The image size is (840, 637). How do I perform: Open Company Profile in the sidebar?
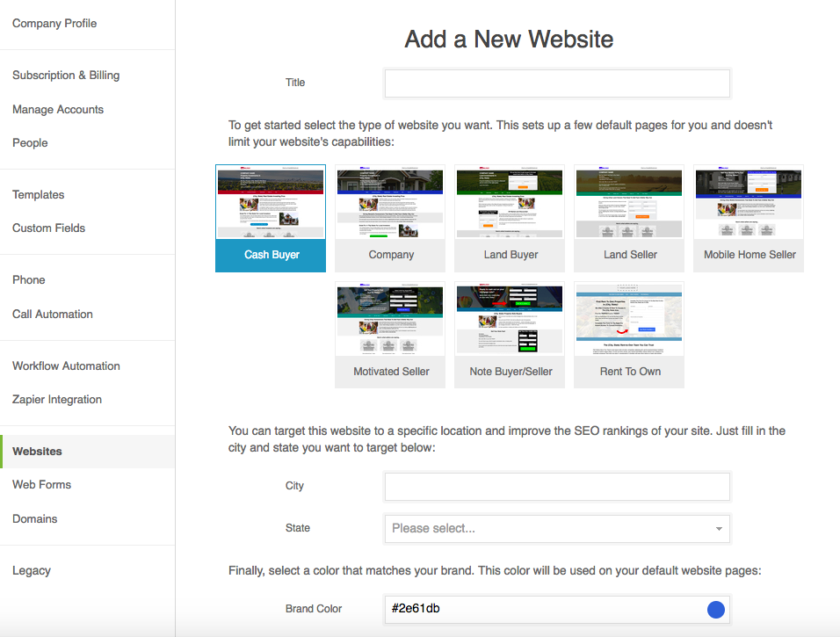click(54, 24)
